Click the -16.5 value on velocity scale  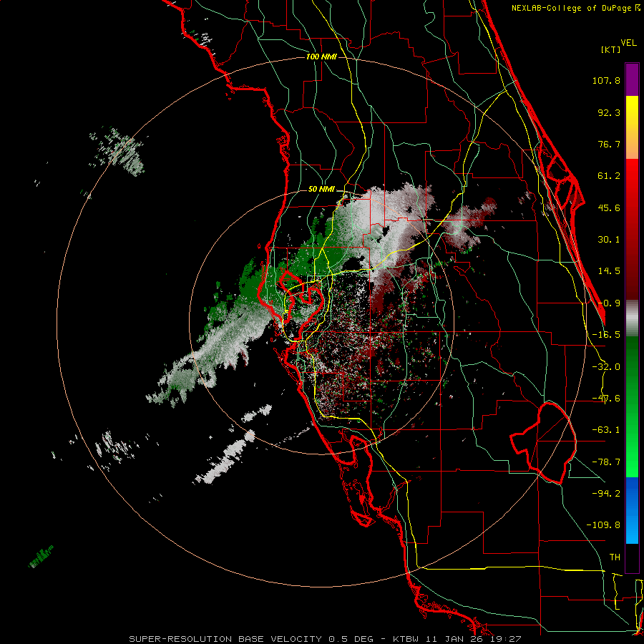(606, 335)
